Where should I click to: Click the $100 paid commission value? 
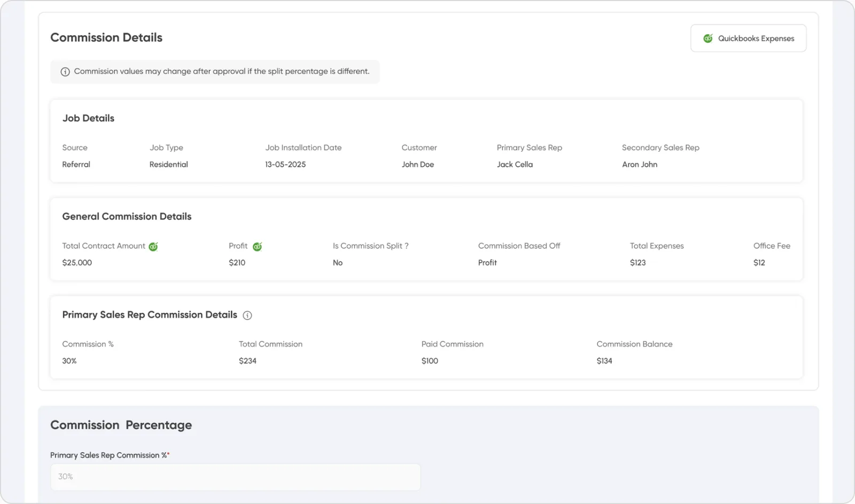point(430,361)
